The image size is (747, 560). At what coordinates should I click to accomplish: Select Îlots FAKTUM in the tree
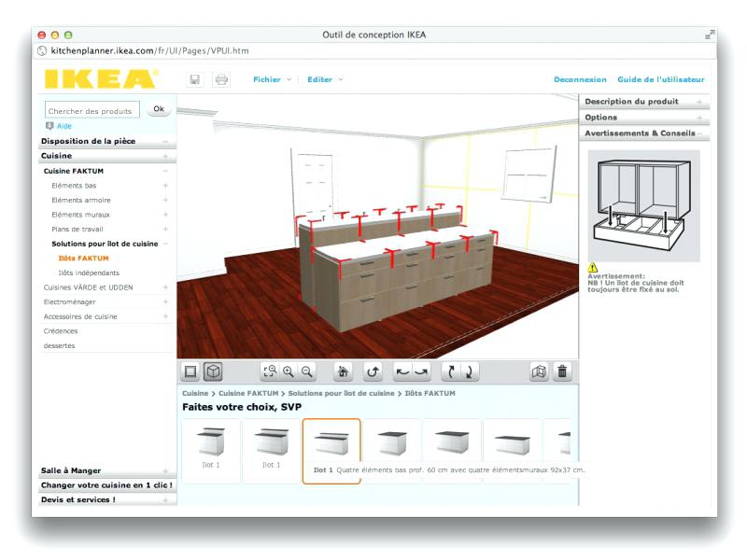(x=83, y=259)
